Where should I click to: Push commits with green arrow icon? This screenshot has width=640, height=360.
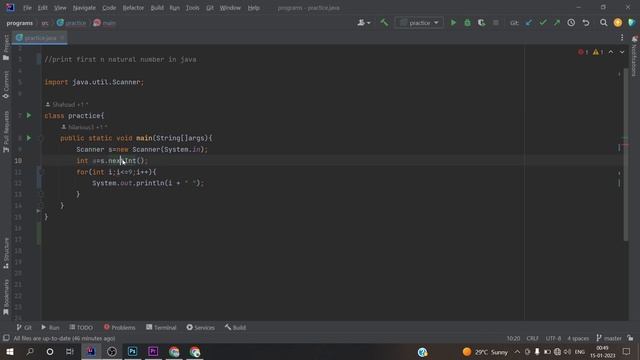point(557,23)
